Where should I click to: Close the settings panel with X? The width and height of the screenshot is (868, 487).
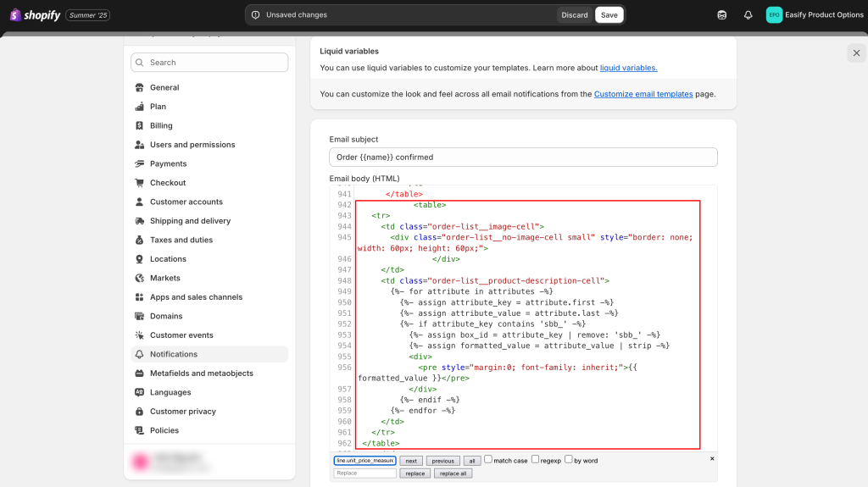point(856,53)
